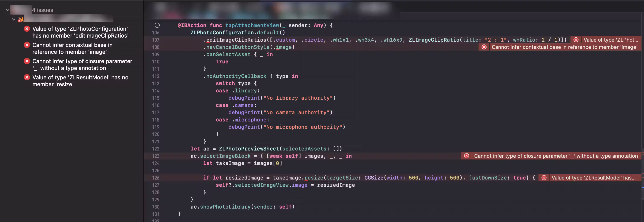Screen dimensions: 644x222
Task: Collapse the Swift file issues chevron
Action: (x=14, y=19)
